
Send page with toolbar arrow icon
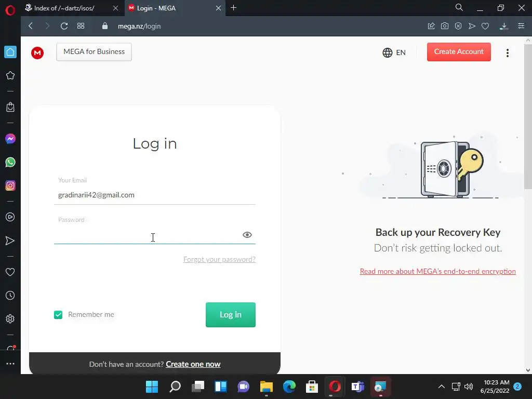click(x=472, y=26)
